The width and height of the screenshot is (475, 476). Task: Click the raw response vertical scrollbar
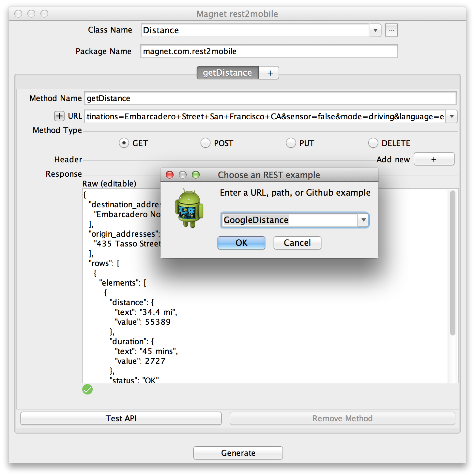452,263
